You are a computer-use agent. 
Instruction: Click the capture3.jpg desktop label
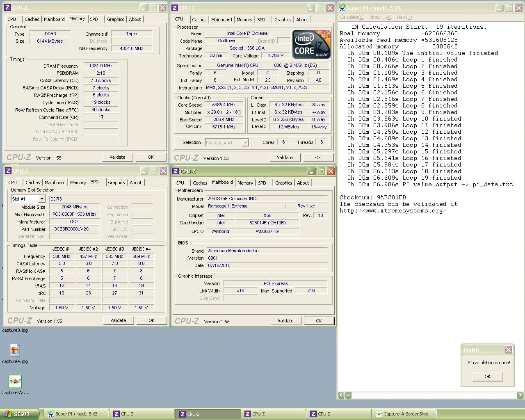15,330
